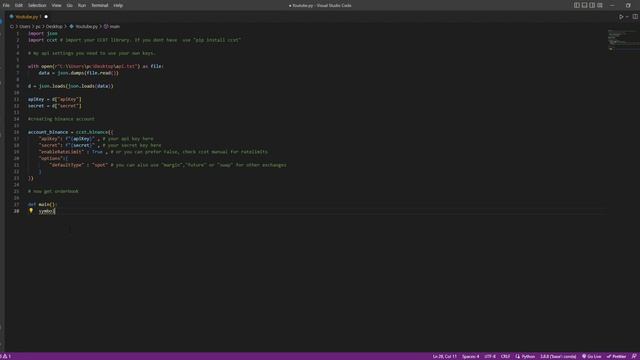This screenshot has width=640, height=360.
Task: Click line number 28 in the gutter
Action: pos(16,211)
